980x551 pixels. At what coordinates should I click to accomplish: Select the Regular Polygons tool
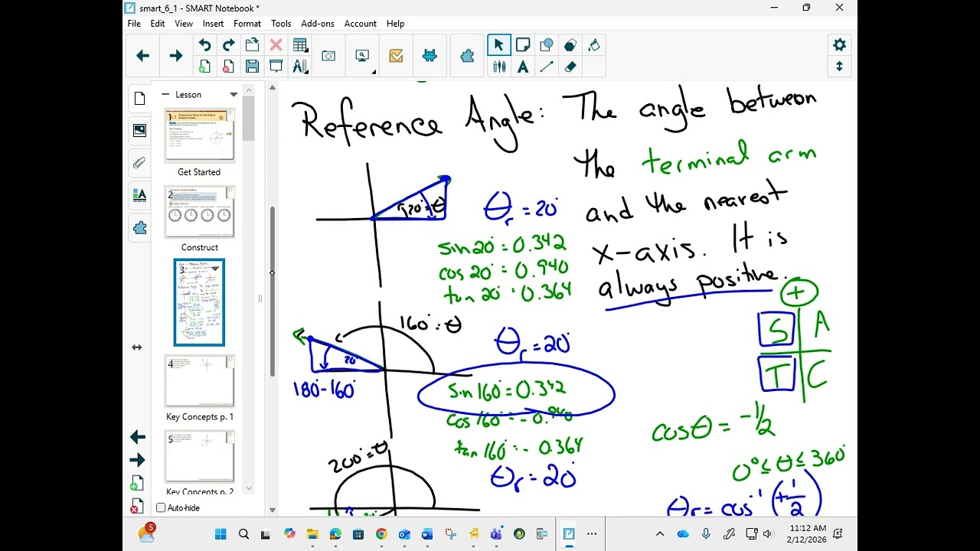570,45
